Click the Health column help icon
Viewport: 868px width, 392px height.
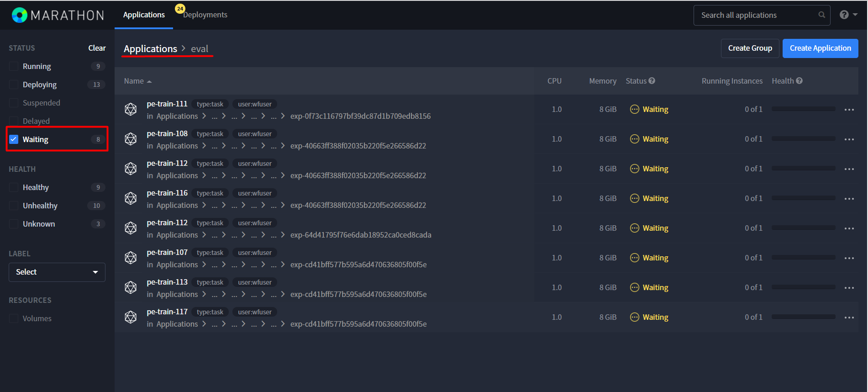tap(799, 81)
